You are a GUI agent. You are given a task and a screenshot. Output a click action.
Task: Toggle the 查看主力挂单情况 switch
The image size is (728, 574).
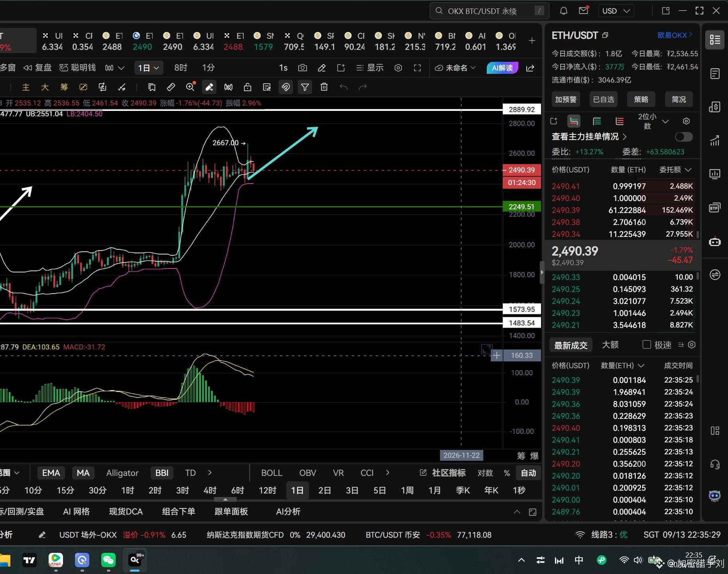pyautogui.click(x=683, y=137)
